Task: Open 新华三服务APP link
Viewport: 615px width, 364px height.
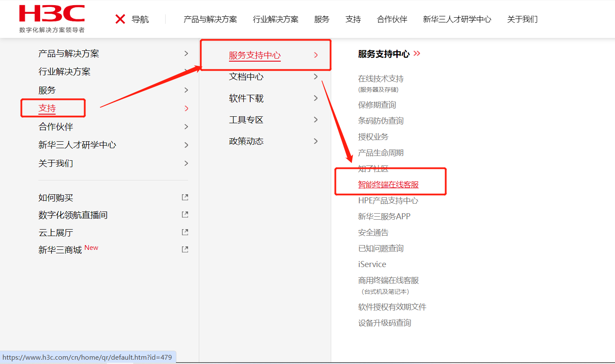Action: 384,217
